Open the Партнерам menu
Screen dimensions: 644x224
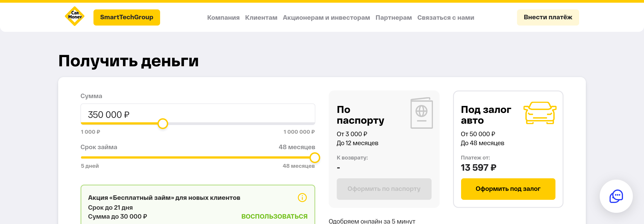(394, 17)
